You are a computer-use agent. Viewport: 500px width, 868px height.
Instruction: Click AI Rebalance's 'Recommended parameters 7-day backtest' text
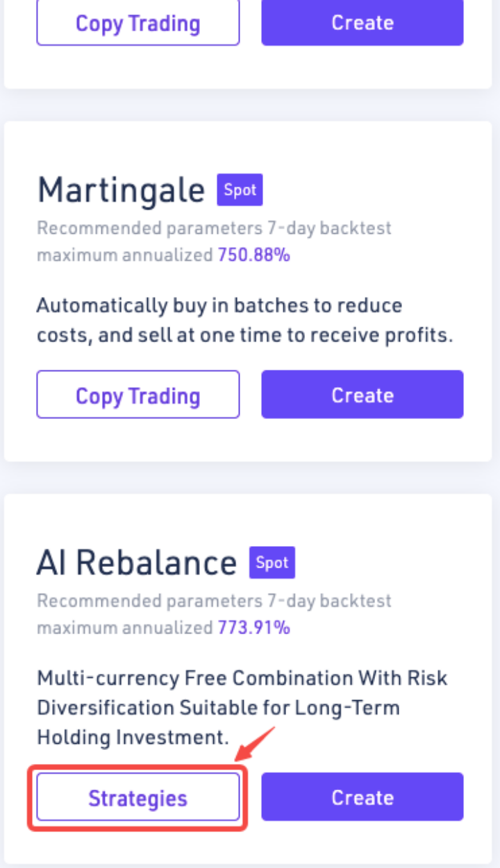(214, 600)
